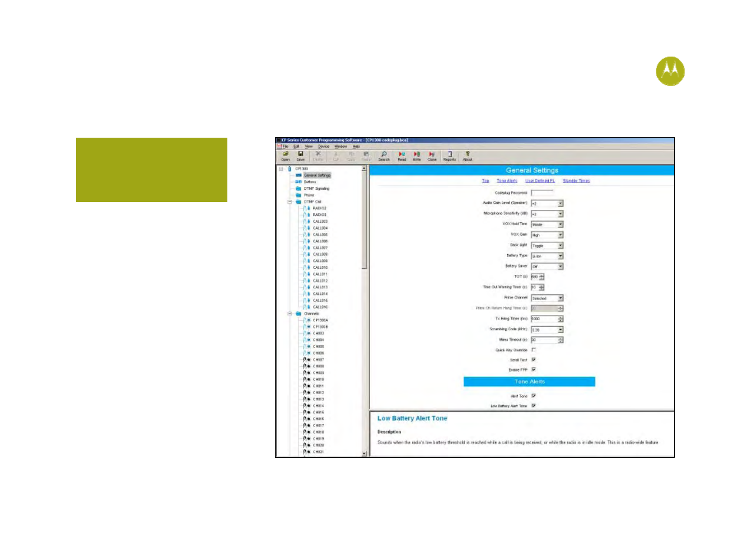Jump to Standby Times link
Screen dimensions: 756x534
[576, 181]
